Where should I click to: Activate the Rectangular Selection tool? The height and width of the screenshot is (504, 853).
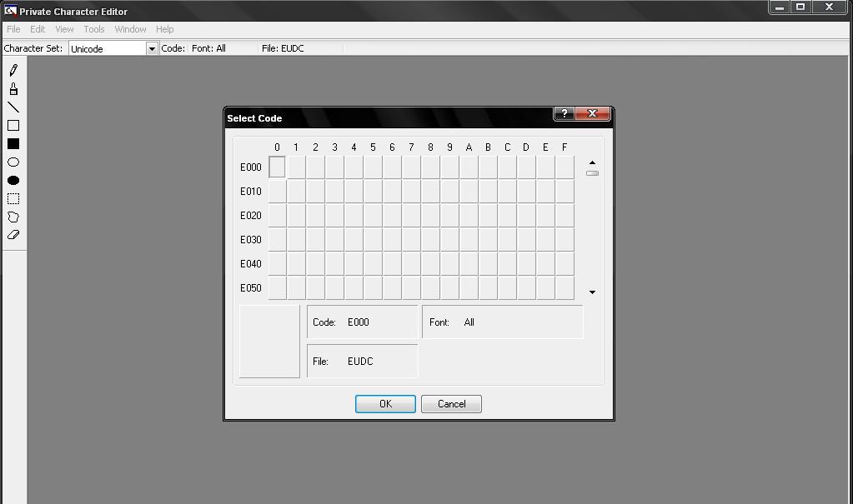coord(13,198)
